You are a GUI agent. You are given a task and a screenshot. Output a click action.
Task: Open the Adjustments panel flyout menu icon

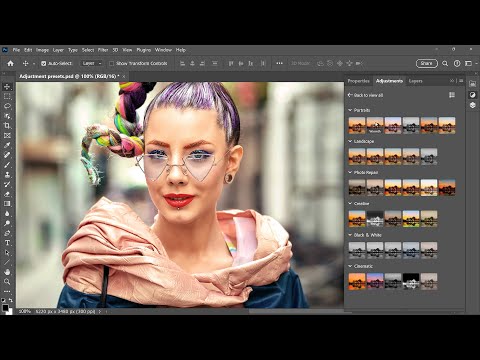coord(461,81)
